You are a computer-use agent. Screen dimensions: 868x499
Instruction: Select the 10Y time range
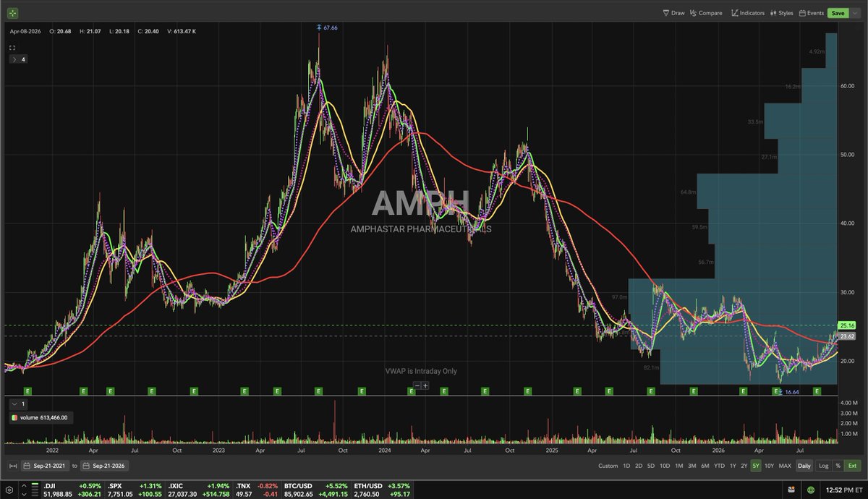pos(768,466)
